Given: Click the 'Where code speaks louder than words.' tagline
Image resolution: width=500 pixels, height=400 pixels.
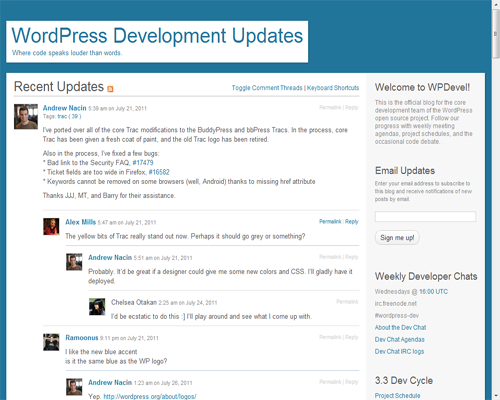Looking at the screenshot, I should 67,53.
